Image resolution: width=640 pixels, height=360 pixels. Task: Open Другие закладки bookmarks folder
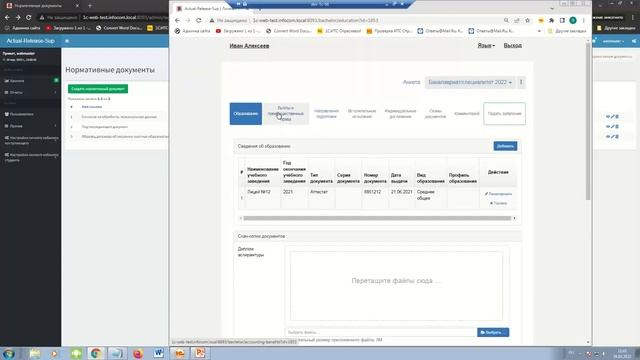[567, 31]
